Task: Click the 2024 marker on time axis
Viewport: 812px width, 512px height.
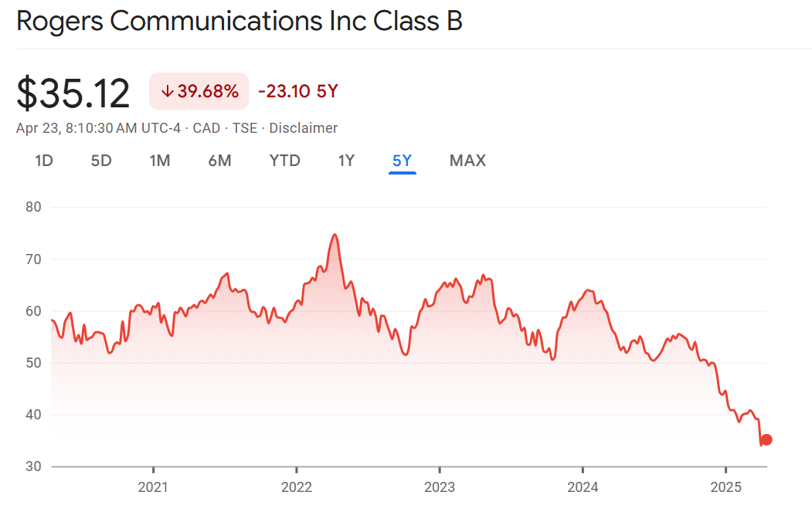Action: (583, 487)
